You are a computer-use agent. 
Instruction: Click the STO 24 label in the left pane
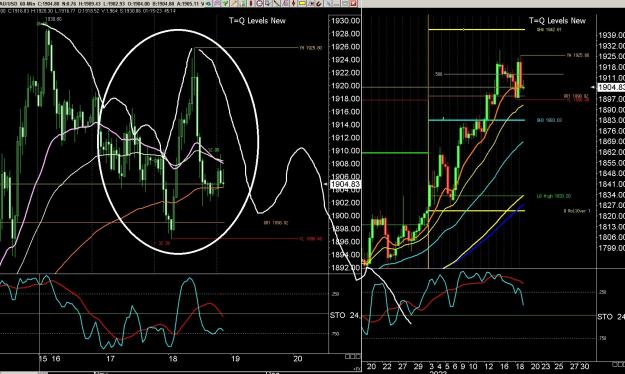pos(344,315)
